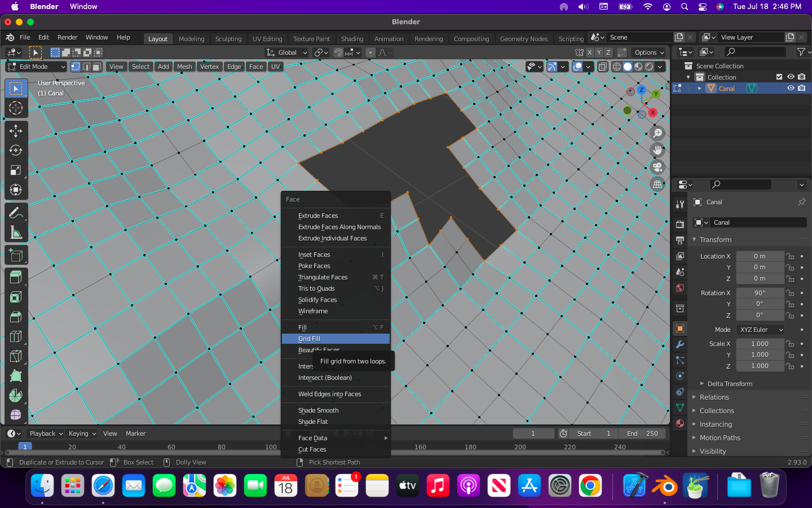Toggle orthographic/perspective grid view icon
This screenshot has height=508, width=812.
pyautogui.click(x=657, y=184)
